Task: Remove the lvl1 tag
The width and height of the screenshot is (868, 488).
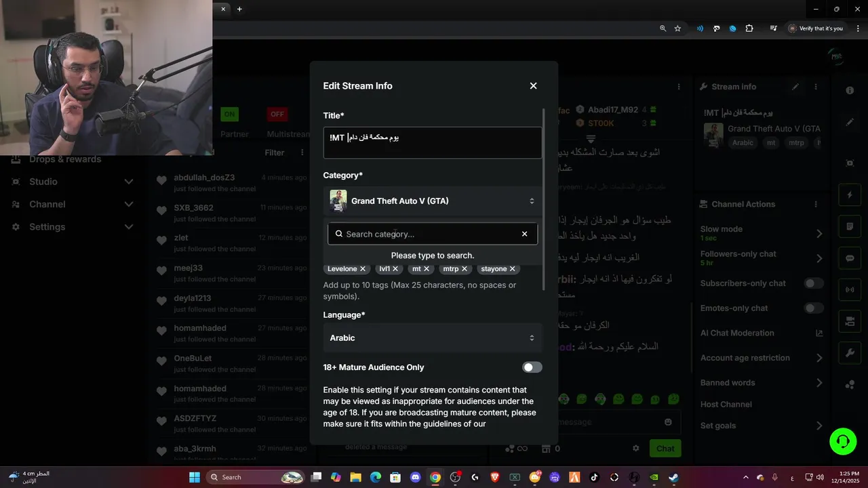Action: (x=395, y=269)
